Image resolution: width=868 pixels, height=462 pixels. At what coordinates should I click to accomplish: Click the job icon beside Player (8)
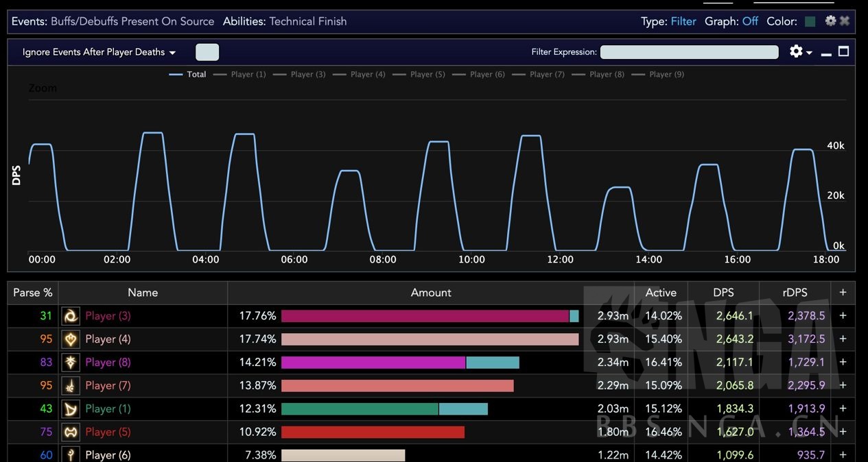tap(70, 362)
